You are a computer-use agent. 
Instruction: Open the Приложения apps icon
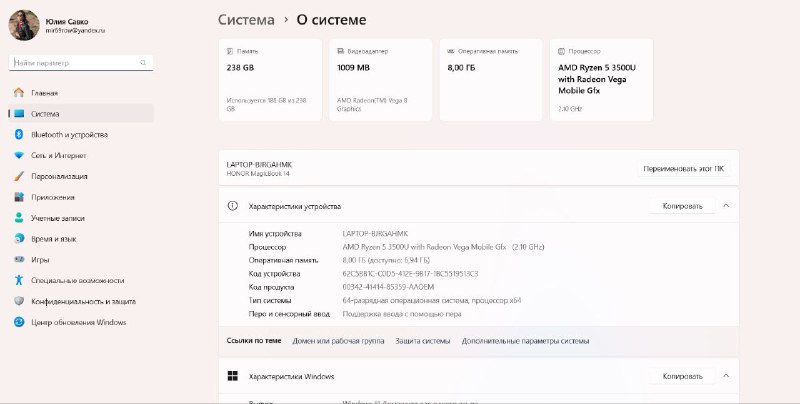(x=19, y=197)
